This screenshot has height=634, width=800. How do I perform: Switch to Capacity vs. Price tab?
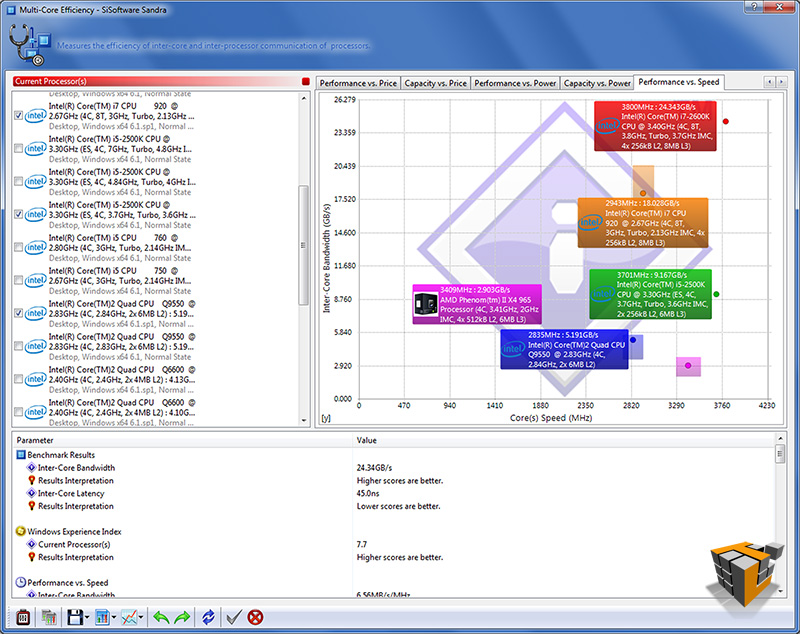pos(435,83)
